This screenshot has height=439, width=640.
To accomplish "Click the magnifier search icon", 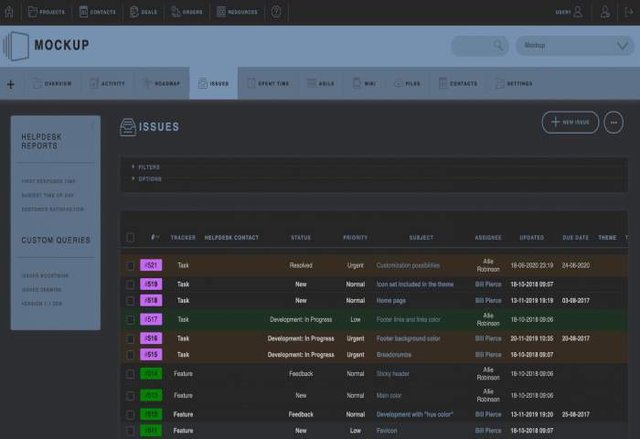I will [498, 45].
